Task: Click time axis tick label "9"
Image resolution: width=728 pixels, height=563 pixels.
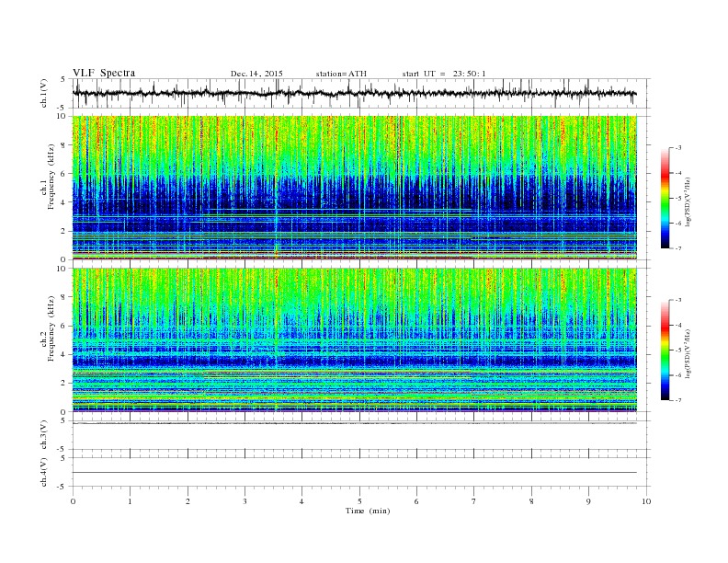Action: coord(588,501)
